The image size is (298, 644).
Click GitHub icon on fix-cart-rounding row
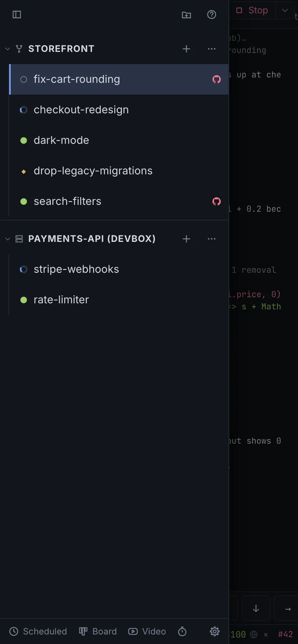click(217, 79)
